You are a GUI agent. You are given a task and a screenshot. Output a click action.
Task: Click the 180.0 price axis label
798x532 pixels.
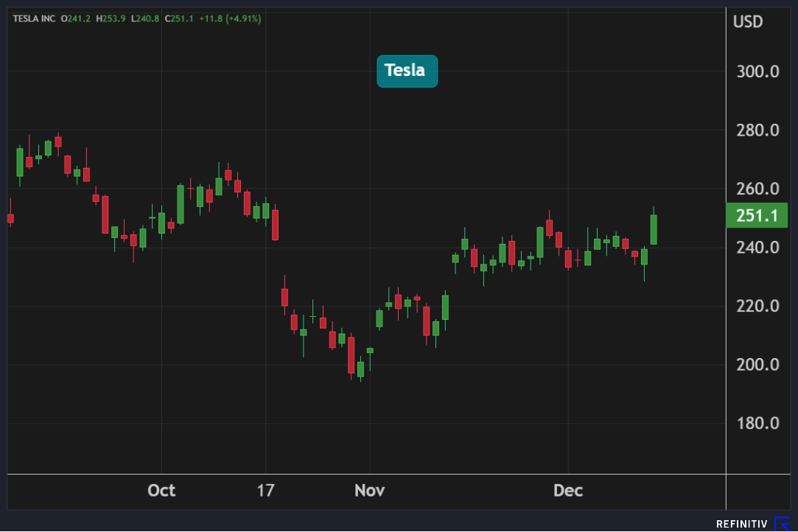757,424
